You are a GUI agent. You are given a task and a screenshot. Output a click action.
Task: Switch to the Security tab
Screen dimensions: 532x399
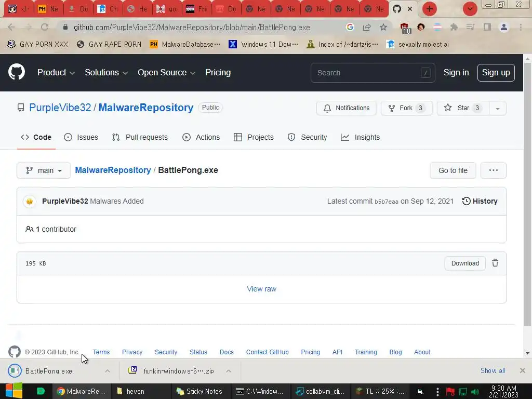tap(307, 137)
